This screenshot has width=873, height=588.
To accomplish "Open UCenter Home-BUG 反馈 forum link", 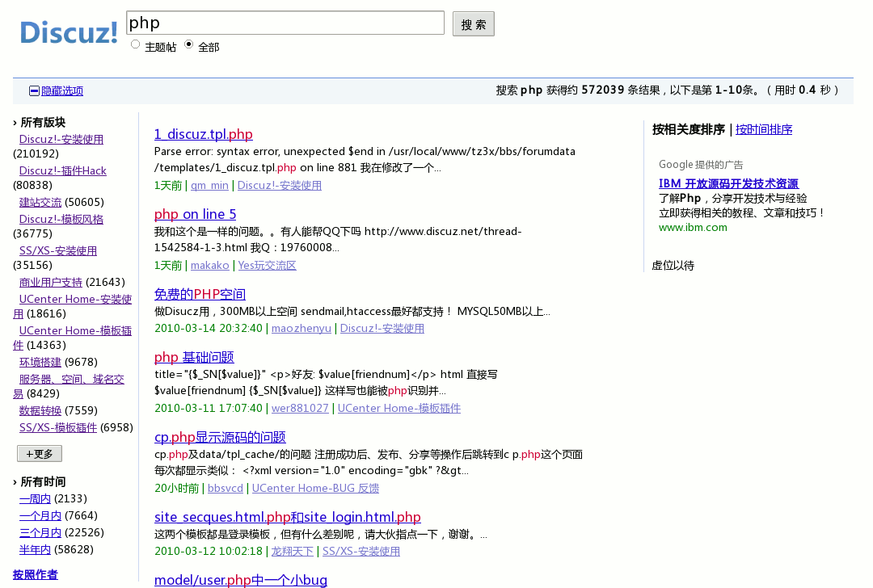I will pos(315,489).
